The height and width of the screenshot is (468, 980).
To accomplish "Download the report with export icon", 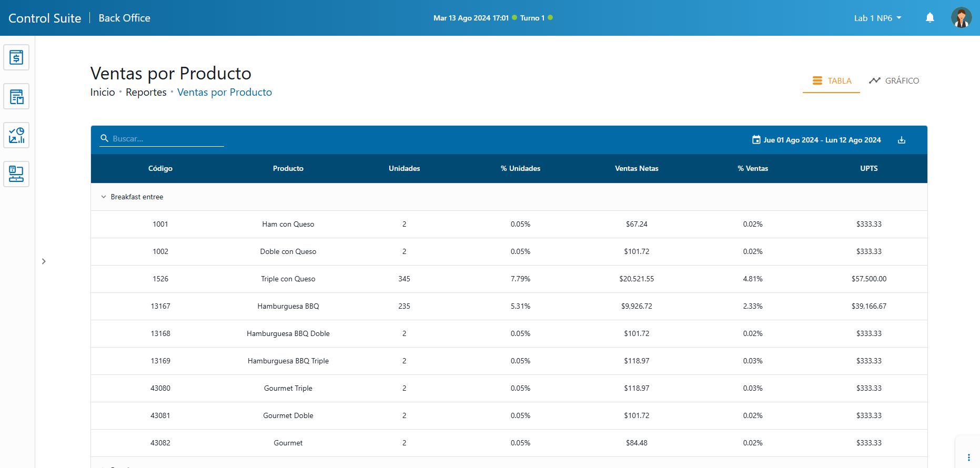I will point(901,140).
